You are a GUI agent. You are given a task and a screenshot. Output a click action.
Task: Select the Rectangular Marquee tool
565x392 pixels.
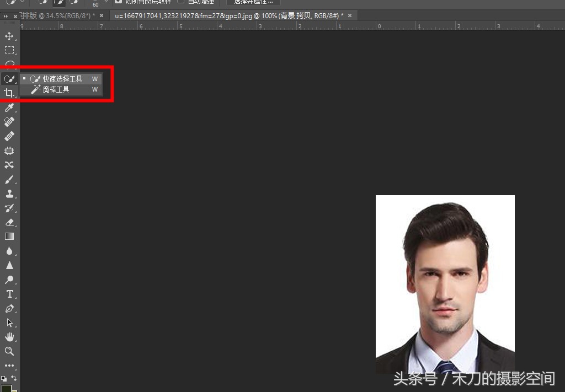click(9, 50)
